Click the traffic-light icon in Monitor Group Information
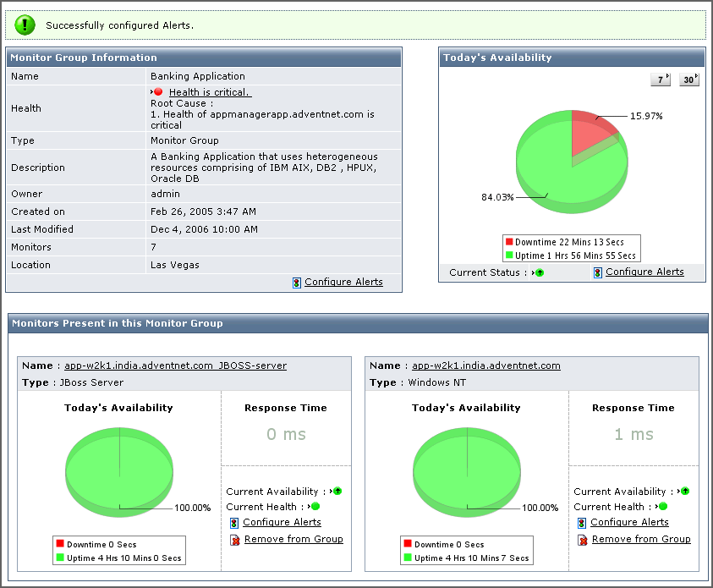 click(x=297, y=283)
